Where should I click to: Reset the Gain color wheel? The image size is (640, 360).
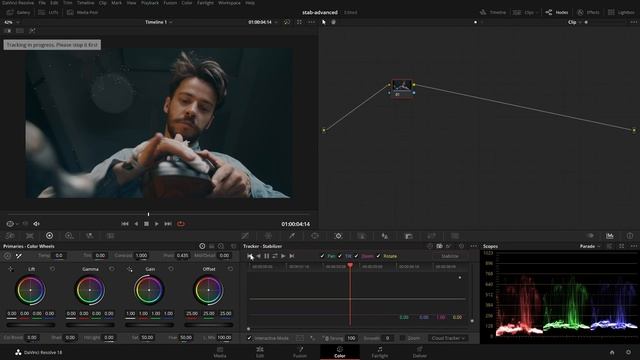tap(171, 269)
